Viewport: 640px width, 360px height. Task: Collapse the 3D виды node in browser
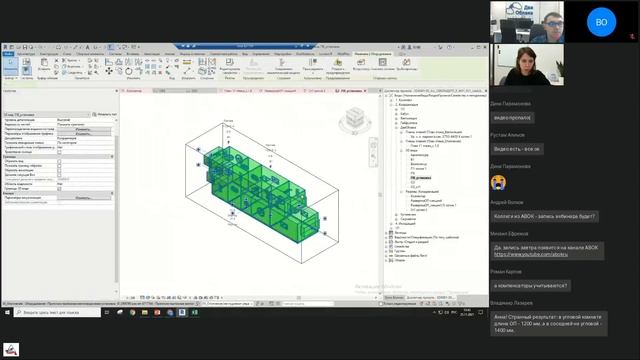[402, 151]
